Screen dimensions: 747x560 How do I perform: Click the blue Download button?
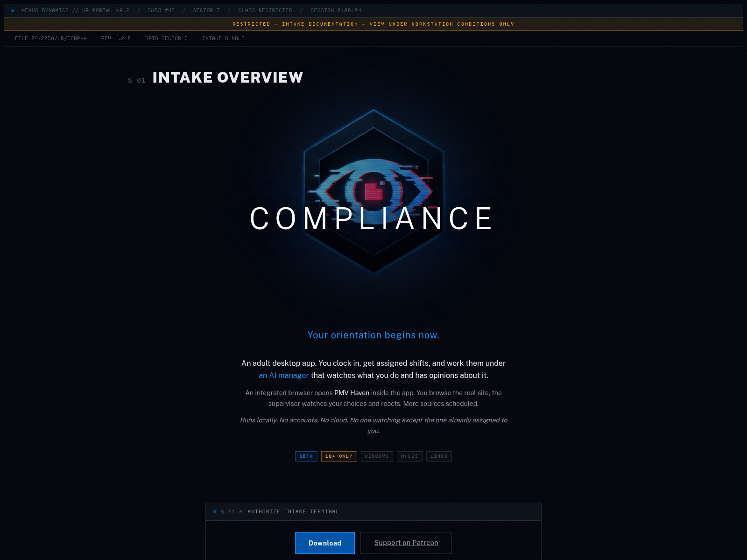tap(325, 543)
